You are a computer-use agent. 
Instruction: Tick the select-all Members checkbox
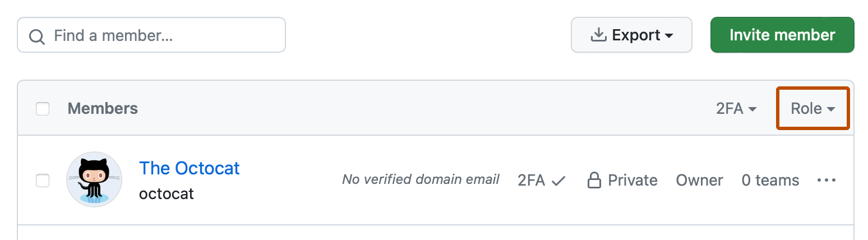[x=43, y=109]
